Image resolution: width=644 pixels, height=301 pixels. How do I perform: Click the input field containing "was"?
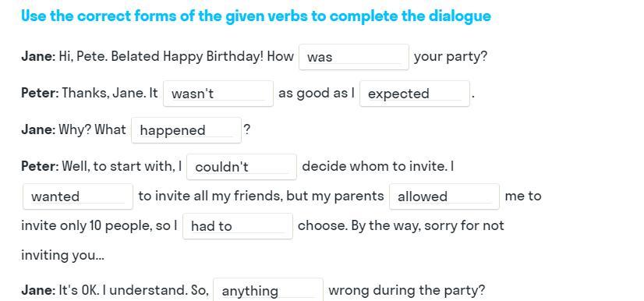(354, 57)
